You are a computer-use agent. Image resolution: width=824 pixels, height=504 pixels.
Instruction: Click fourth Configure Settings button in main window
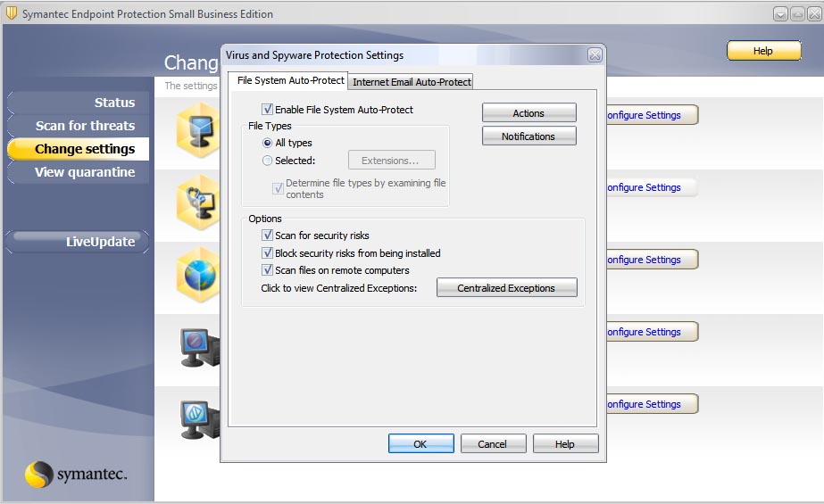click(652, 332)
